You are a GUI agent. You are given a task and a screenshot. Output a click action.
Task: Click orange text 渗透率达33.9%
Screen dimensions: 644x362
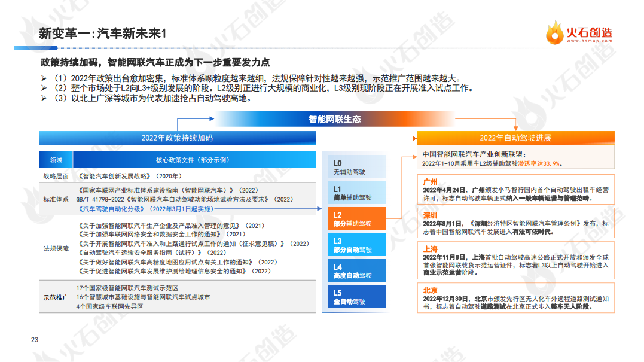coord(538,163)
